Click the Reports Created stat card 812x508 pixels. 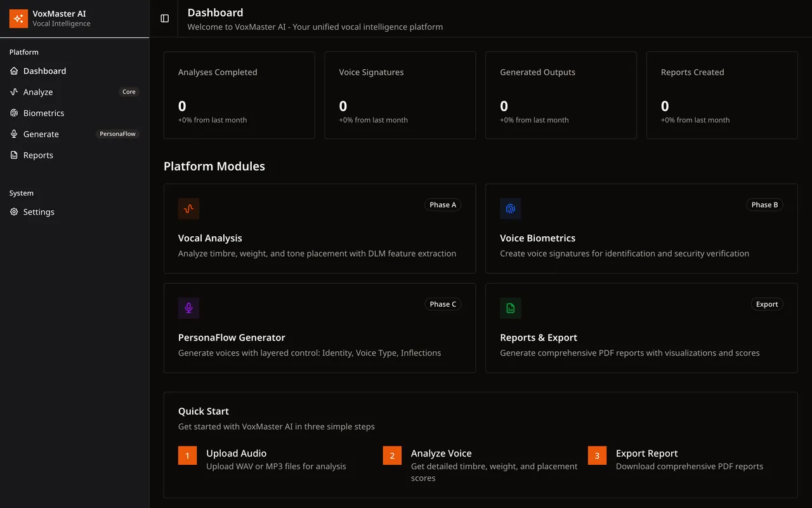(x=722, y=95)
